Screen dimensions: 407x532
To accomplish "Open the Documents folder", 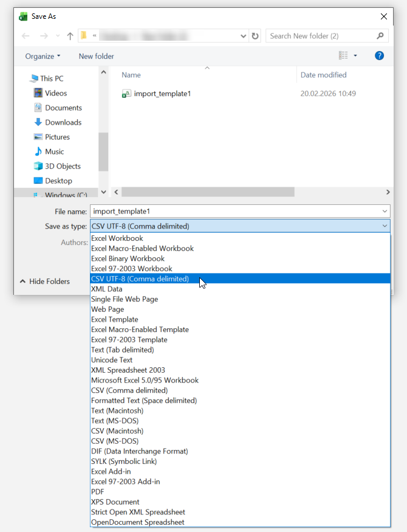I will coord(58,108).
